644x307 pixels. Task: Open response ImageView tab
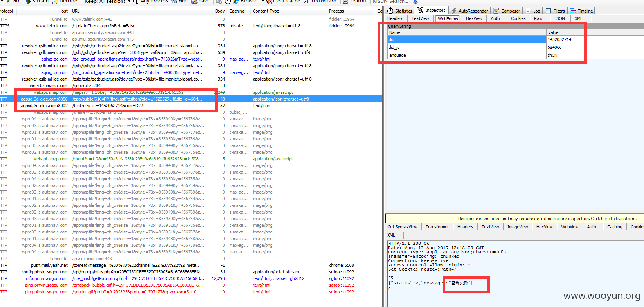pos(518,227)
